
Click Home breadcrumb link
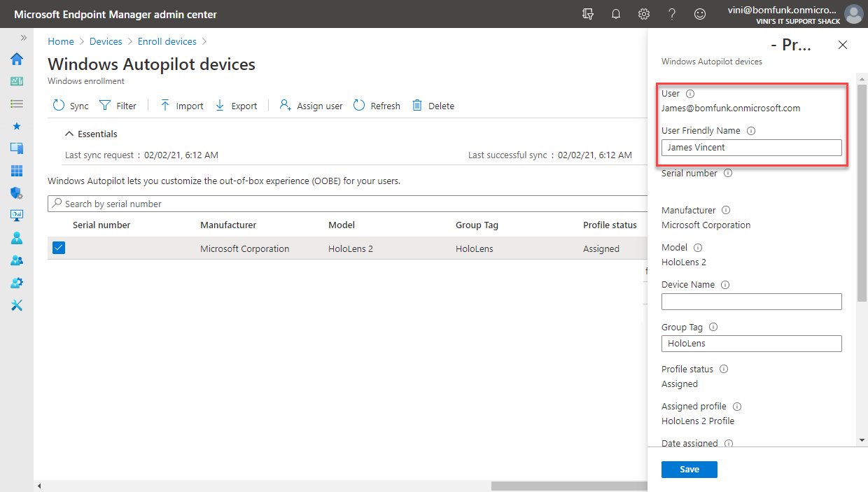click(x=61, y=42)
